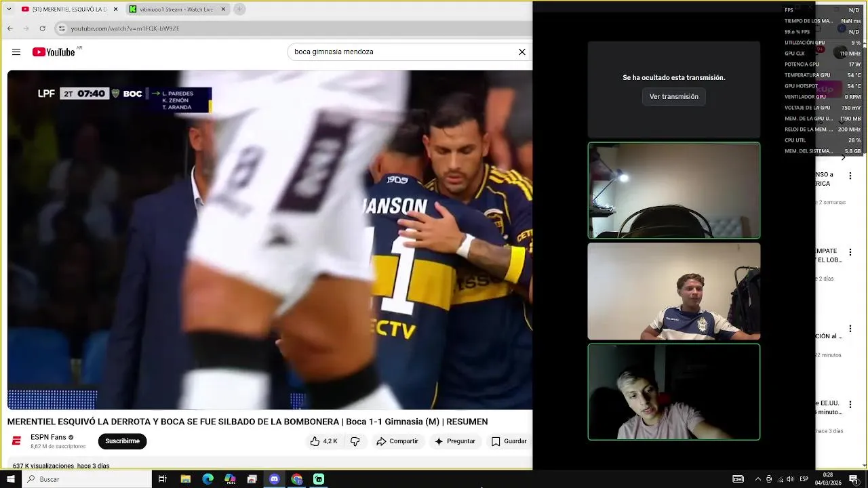Open the ESPN Fans channel name
Viewport: 868px width, 488px height.
pyautogui.click(x=48, y=437)
